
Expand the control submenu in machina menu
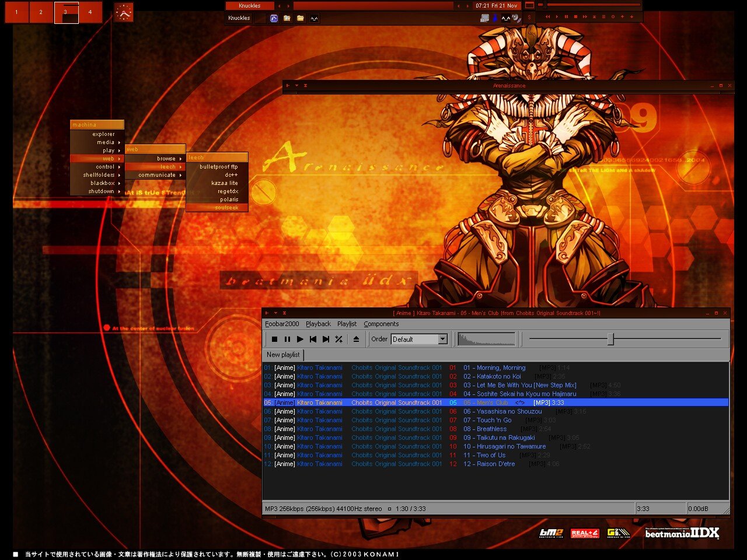tap(97, 167)
